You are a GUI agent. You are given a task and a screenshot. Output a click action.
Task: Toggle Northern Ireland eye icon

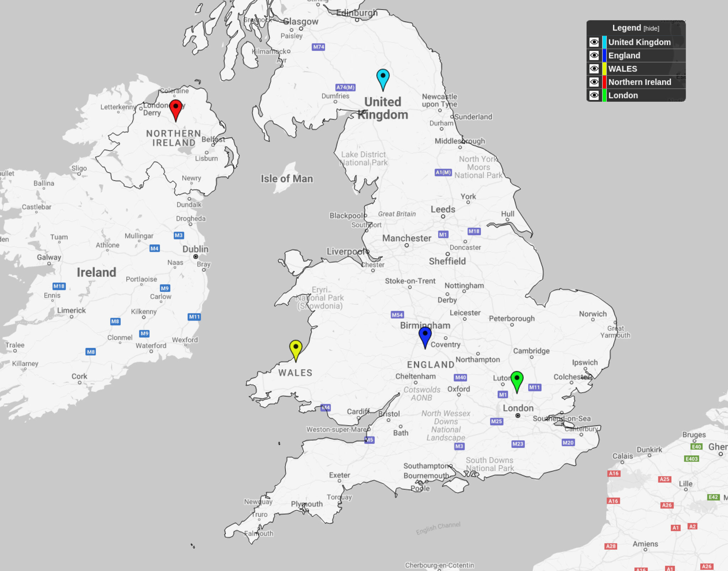(594, 82)
